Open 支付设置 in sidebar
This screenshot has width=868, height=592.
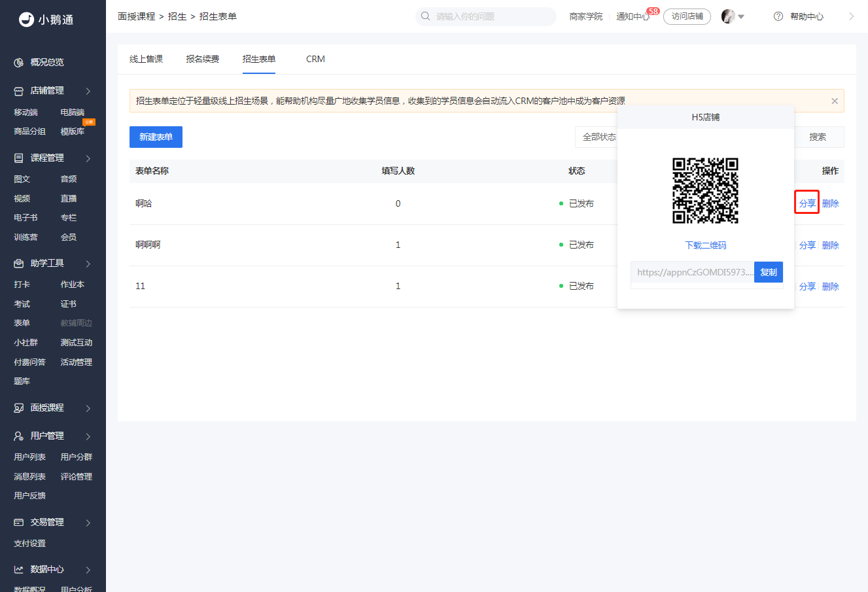click(x=30, y=544)
